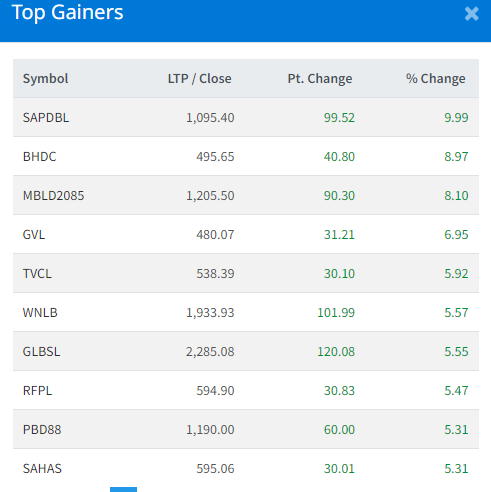Click the blue tab indicator below table
Image resolution: width=491 pixels, height=492 pixels.
123,489
